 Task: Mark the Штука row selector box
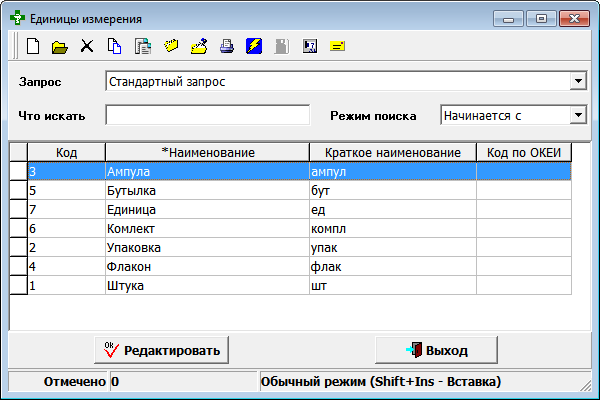18,286
